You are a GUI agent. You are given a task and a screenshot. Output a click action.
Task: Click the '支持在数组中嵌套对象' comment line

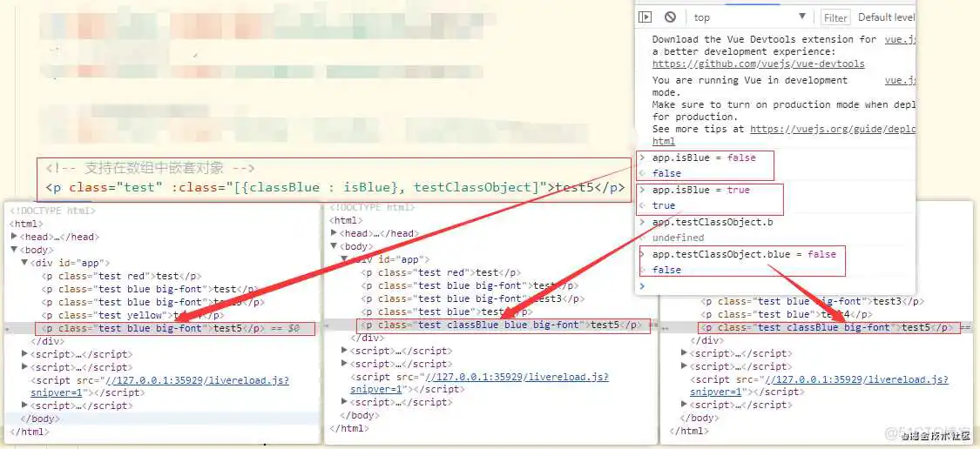click(x=150, y=168)
